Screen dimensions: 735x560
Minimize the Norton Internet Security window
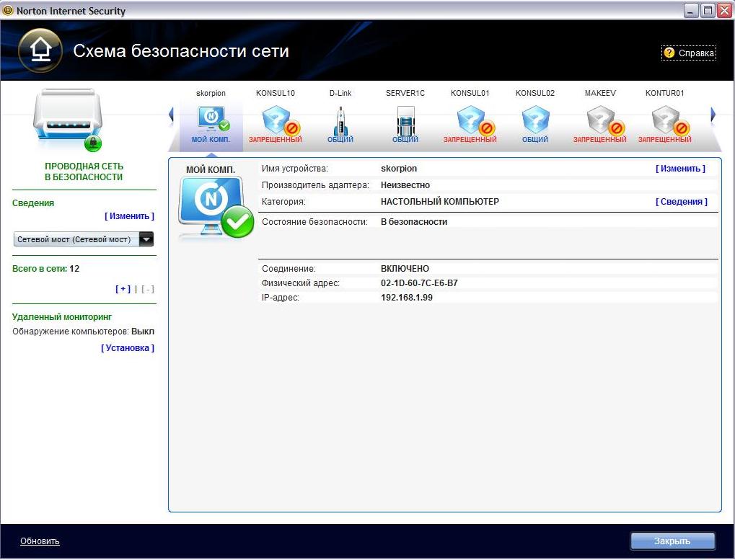pyautogui.click(x=691, y=10)
